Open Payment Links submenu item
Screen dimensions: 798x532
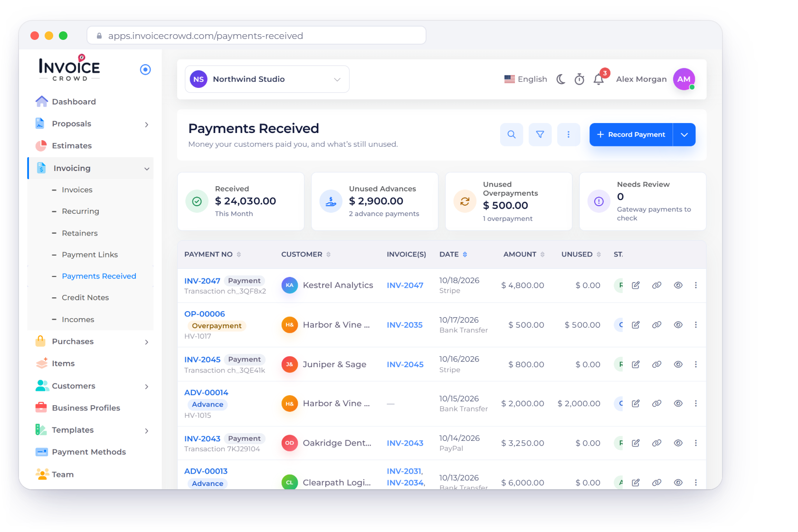90,255
